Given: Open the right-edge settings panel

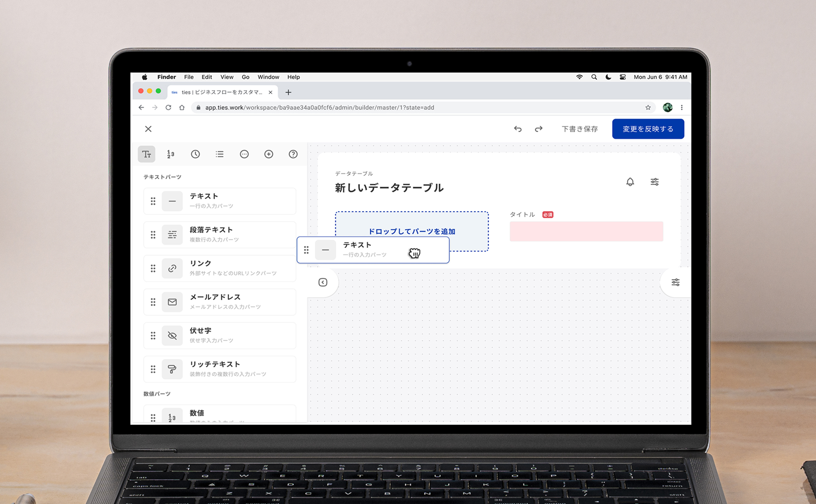Looking at the screenshot, I should tap(676, 282).
